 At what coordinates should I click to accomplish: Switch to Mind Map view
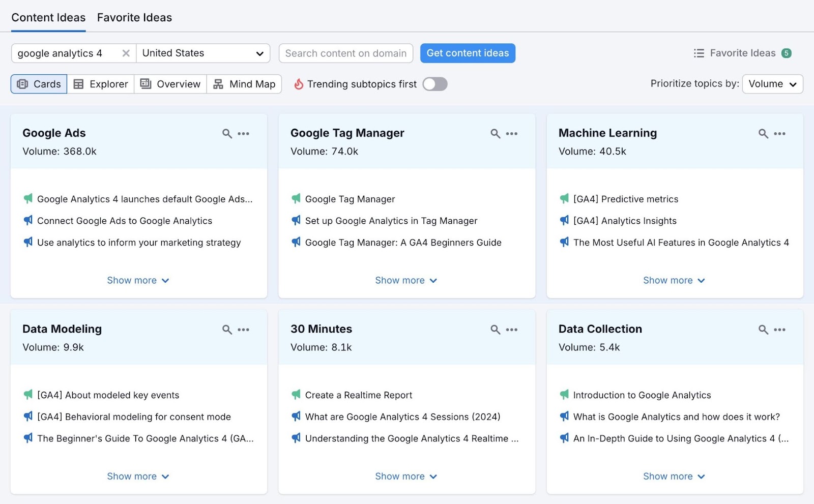coord(245,84)
